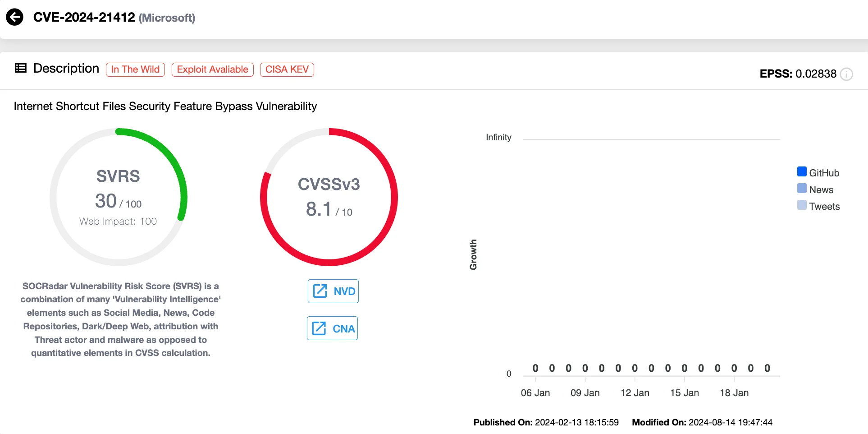Open the CNA external link
The height and width of the screenshot is (434, 868).
point(333,328)
